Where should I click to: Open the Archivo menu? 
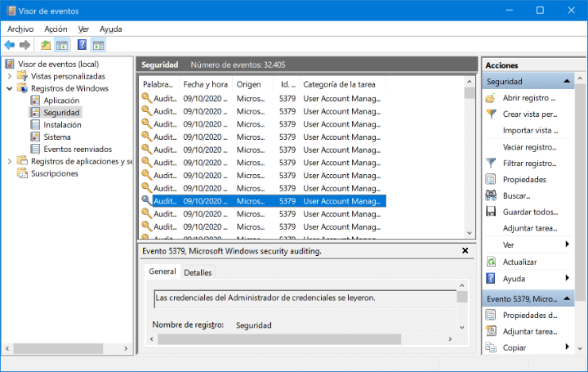tap(20, 29)
